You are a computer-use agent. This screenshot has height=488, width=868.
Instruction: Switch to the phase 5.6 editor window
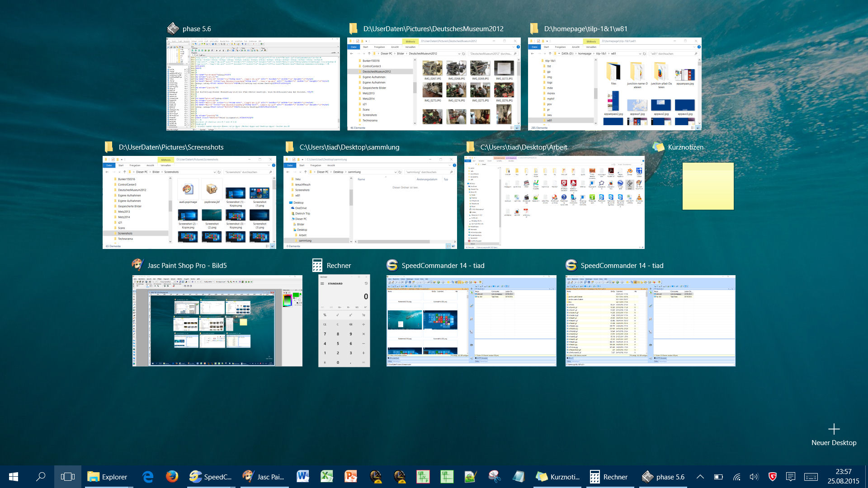pyautogui.click(x=253, y=84)
